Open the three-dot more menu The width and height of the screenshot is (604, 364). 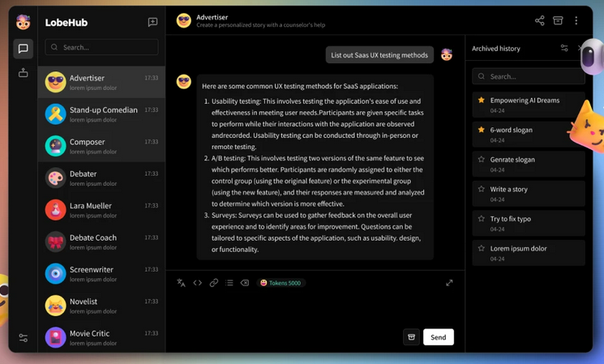click(576, 20)
